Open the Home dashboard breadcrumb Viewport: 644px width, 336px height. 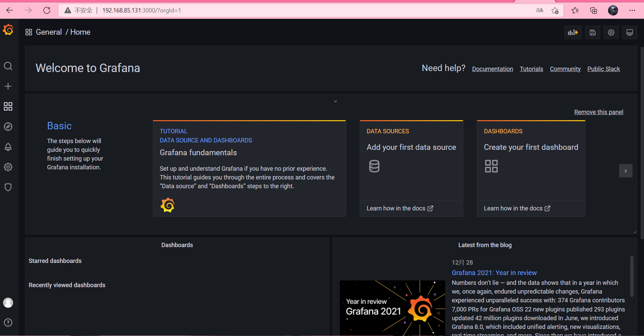80,32
